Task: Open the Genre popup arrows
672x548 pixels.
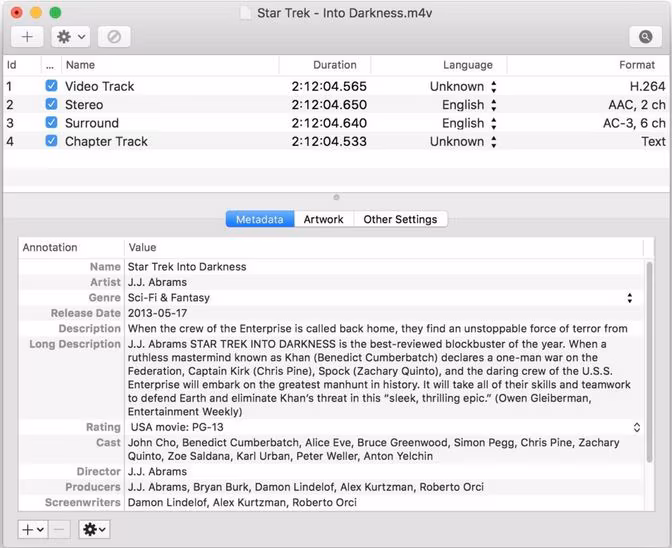Action: [x=630, y=298]
